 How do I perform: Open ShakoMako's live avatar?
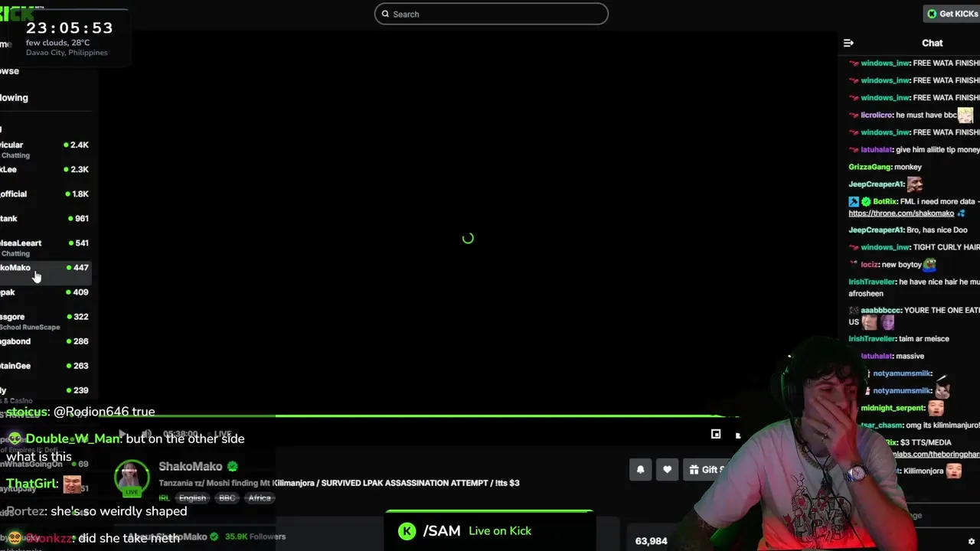[x=132, y=478]
